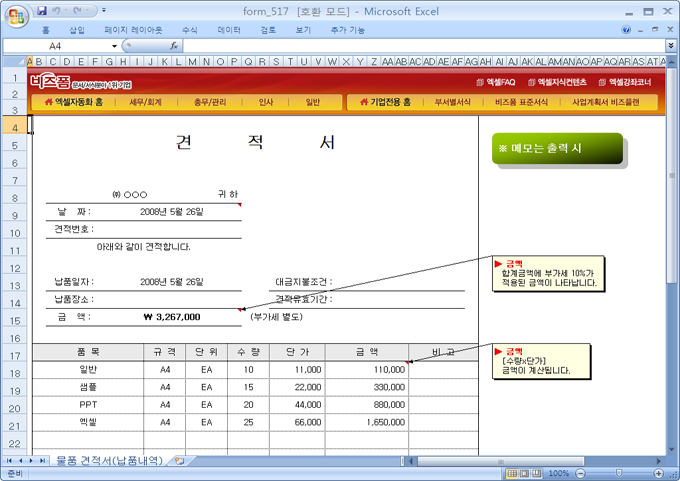Open the 삽입 ribbon tab
Image resolution: width=680 pixels, height=481 pixels.
pos(78,30)
